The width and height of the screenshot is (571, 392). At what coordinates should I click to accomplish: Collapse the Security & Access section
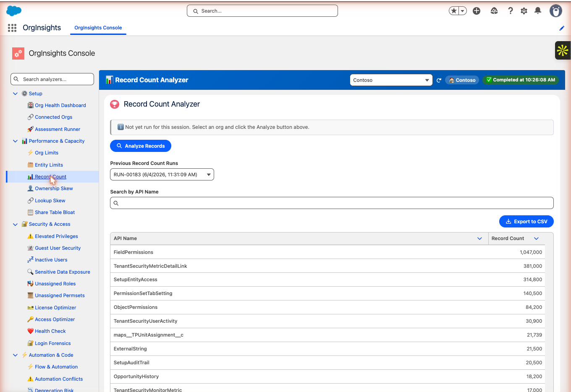(16, 224)
